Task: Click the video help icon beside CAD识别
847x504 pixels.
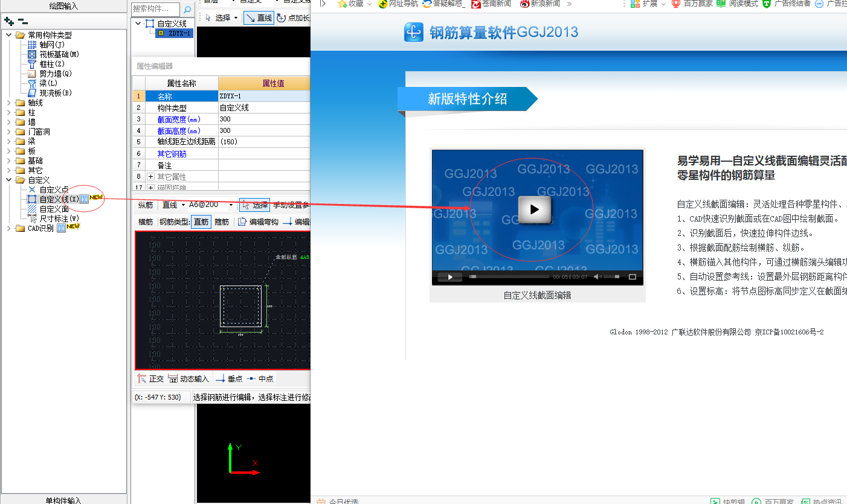Action: tap(62, 228)
